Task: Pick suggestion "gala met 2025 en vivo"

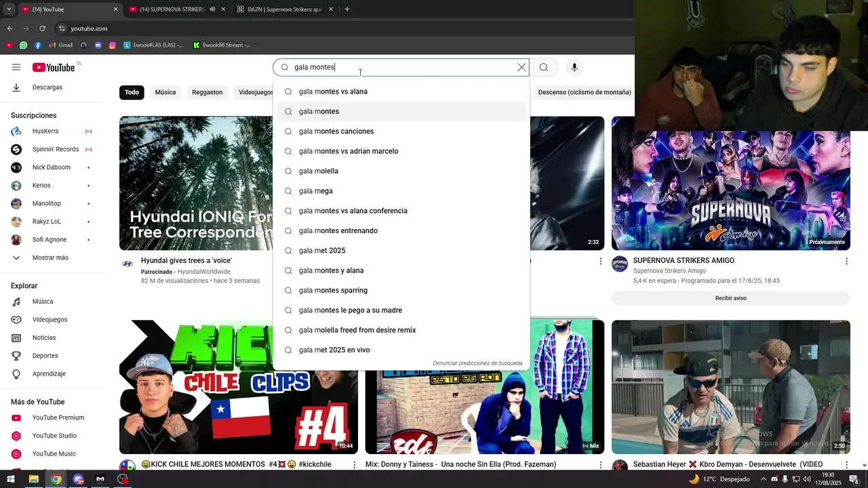Action: coord(401,350)
